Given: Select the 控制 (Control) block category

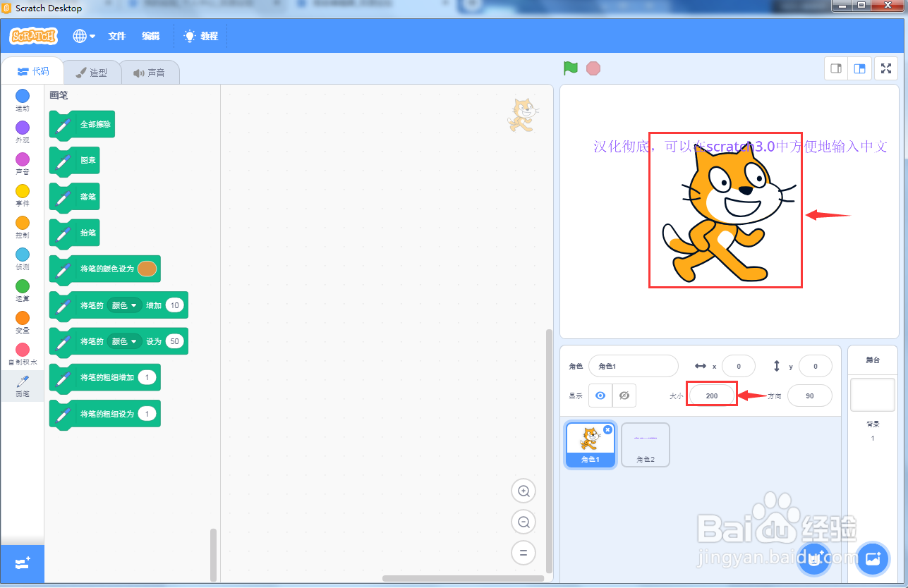Looking at the screenshot, I should point(22,226).
